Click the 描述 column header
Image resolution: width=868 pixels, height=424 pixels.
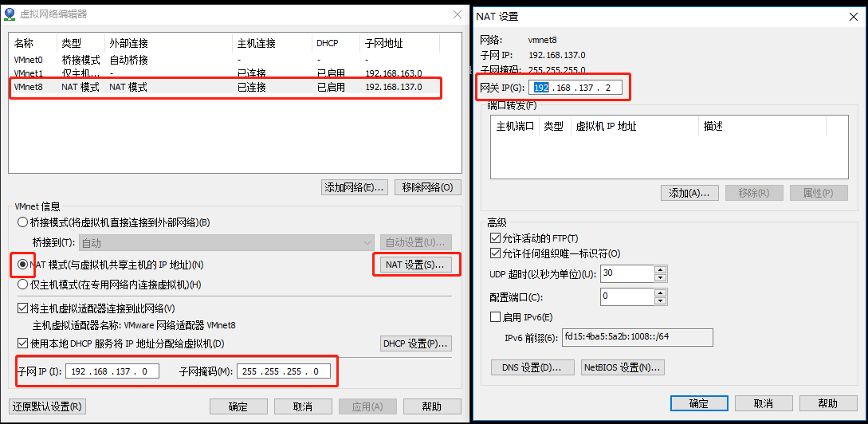point(762,126)
